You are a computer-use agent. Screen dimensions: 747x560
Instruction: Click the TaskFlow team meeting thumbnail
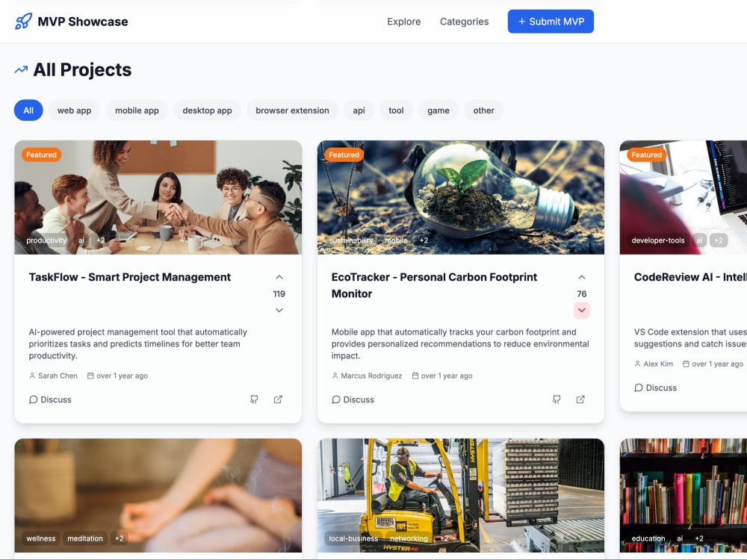(x=158, y=197)
